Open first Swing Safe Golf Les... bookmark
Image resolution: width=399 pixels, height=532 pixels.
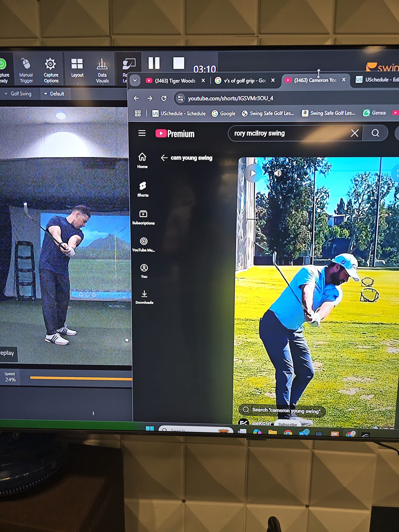coord(268,113)
